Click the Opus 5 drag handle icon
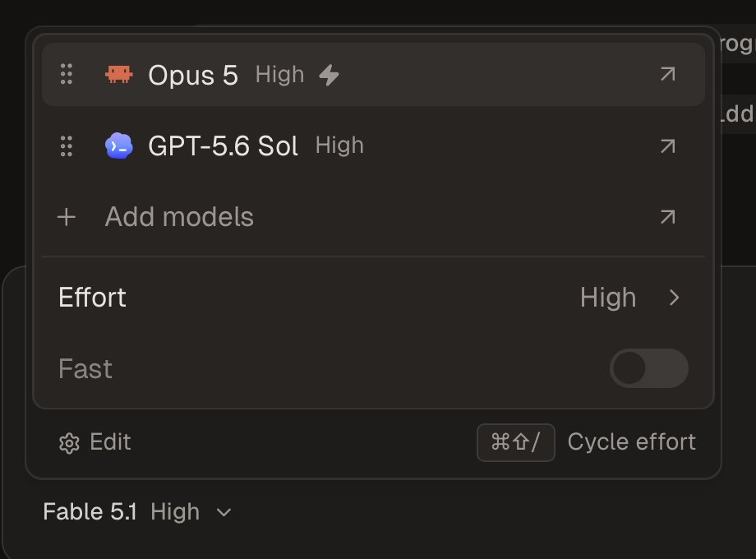 pos(67,74)
